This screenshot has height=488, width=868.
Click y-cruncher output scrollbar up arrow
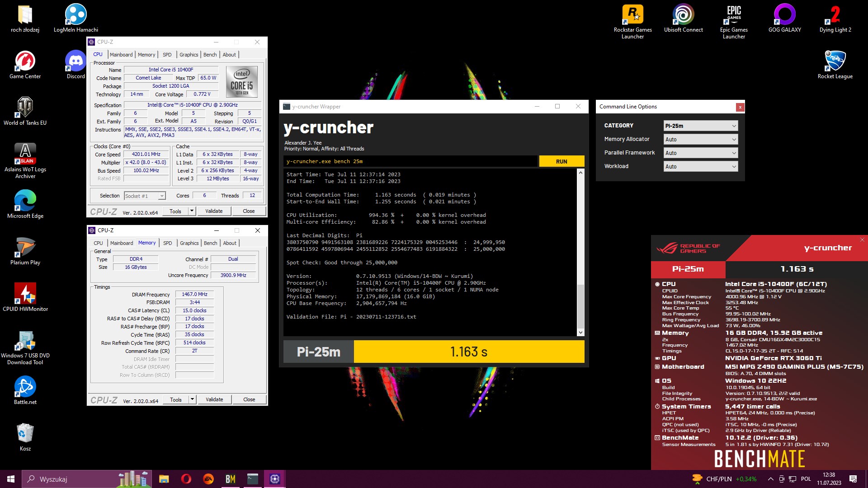click(580, 173)
